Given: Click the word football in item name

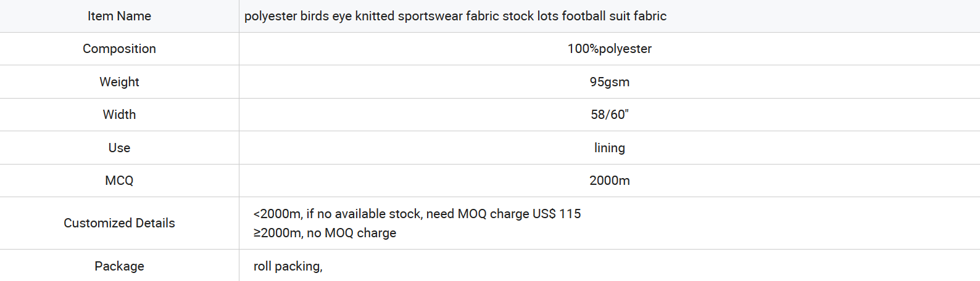Looking at the screenshot, I should (583, 16).
